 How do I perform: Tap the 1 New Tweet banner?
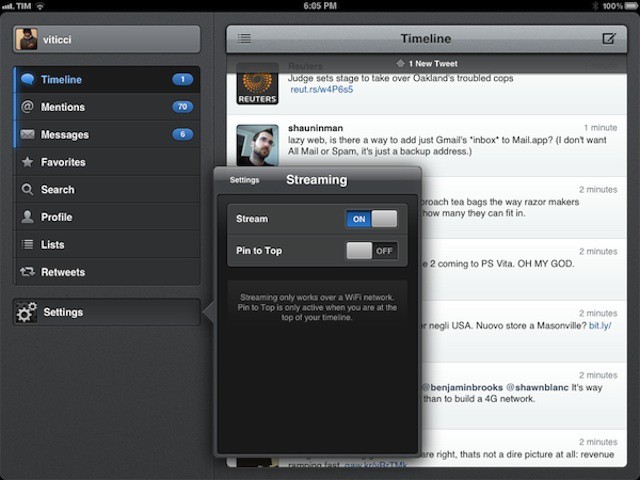click(x=427, y=64)
